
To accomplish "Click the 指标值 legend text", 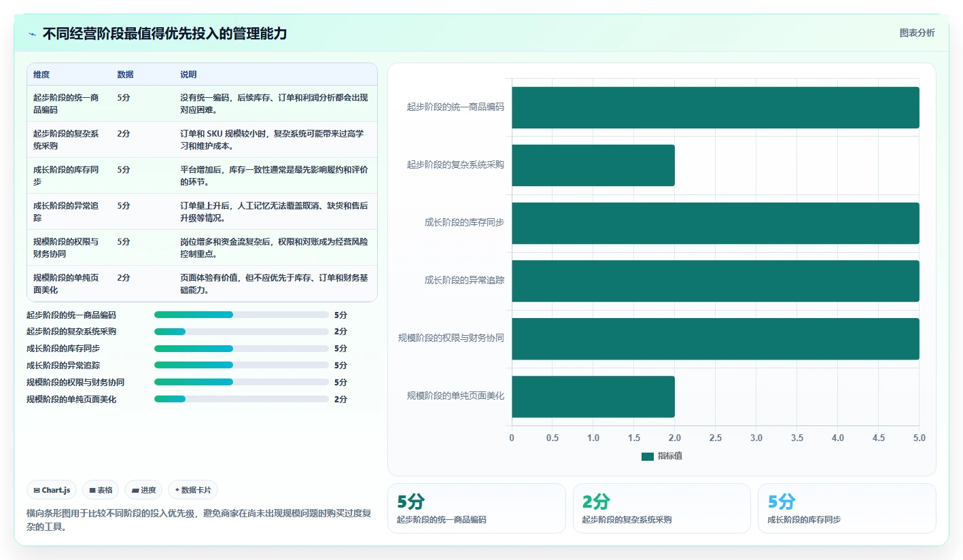I will (669, 456).
